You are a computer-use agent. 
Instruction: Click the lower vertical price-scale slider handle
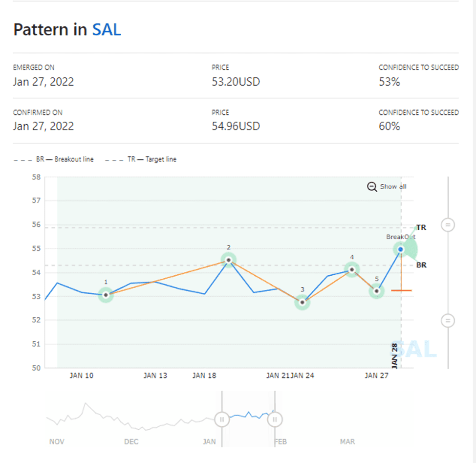click(448, 321)
